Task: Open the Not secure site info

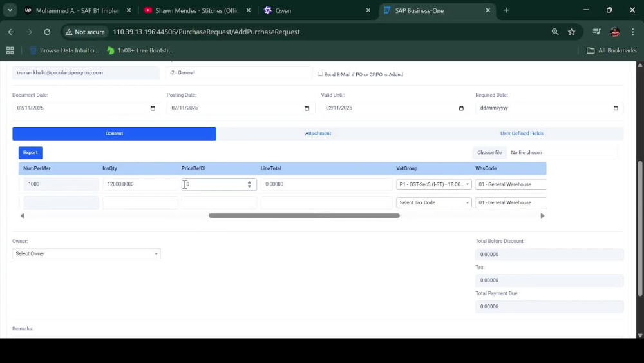Action: pos(86,32)
